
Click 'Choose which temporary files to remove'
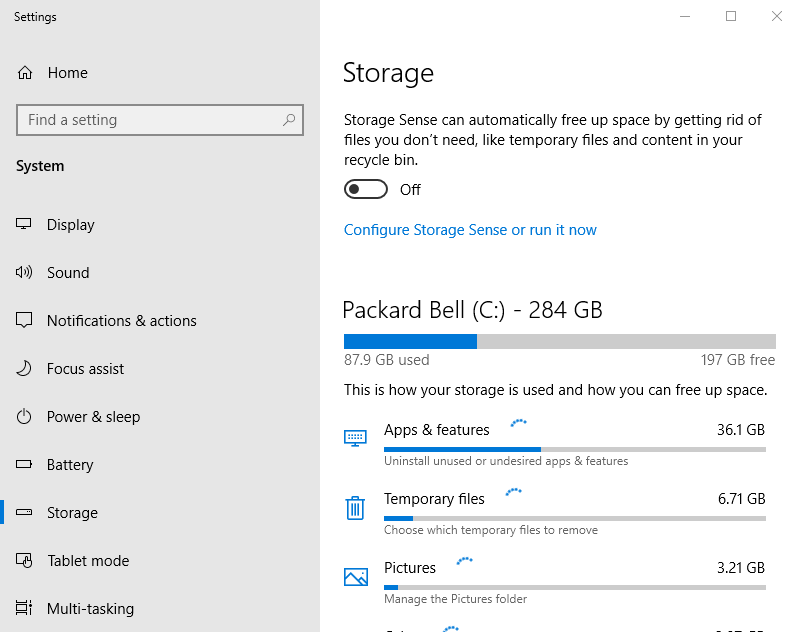tap(491, 530)
